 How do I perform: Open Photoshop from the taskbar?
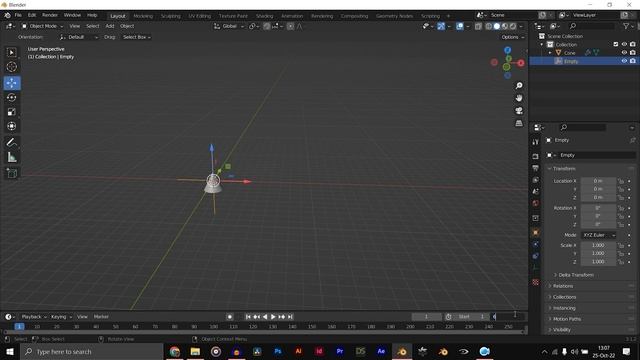pos(278,351)
